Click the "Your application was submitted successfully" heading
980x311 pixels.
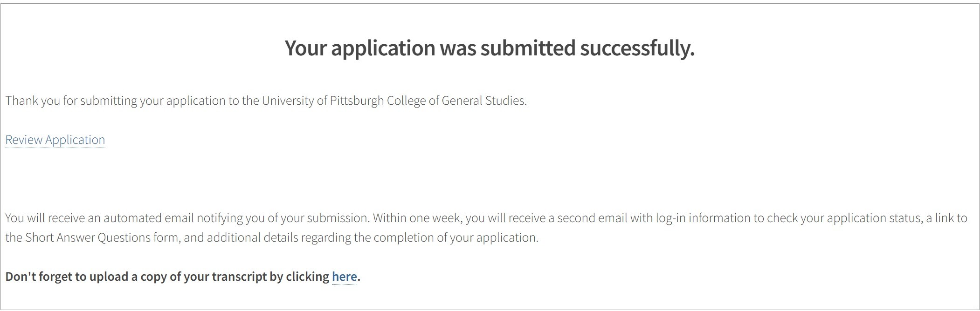[x=490, y=48]
